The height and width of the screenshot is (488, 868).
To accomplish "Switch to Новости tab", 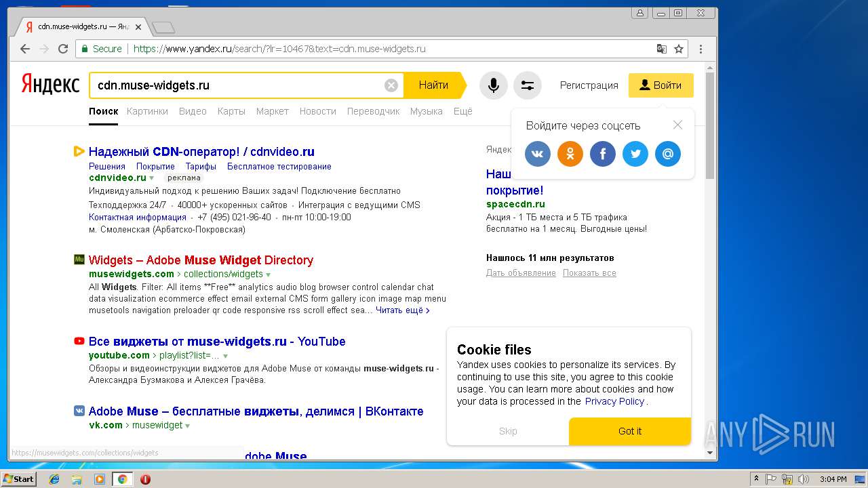I will [x=318, y=111].
